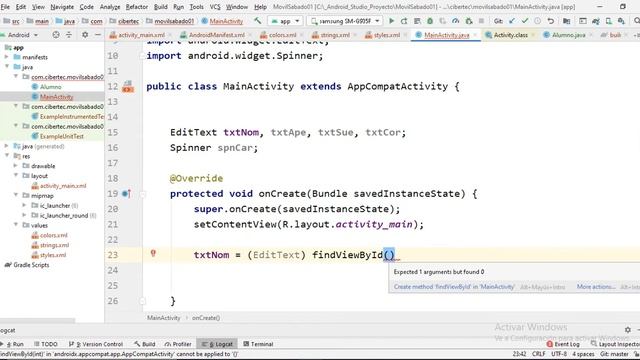The width and height of the screenshot is (640, 360).
Task: Open the Build menu
Action: 160,7
